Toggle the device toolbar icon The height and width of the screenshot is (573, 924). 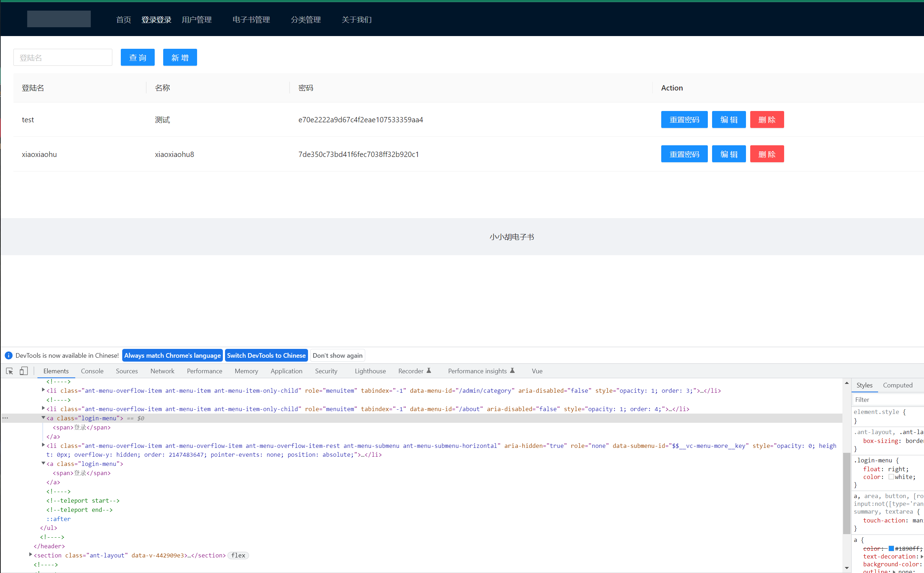pos(23,371)
